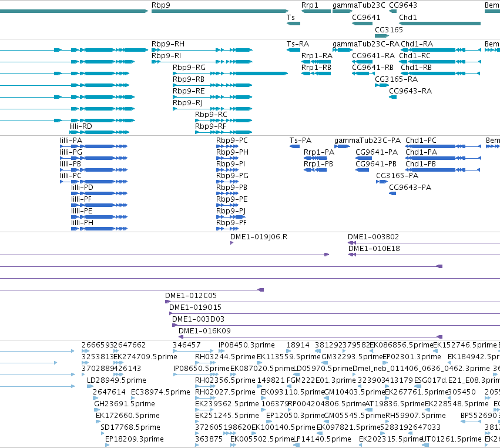
Task: Select the 'EK251245.5prime' EST label
Action: tap(227, 416)
